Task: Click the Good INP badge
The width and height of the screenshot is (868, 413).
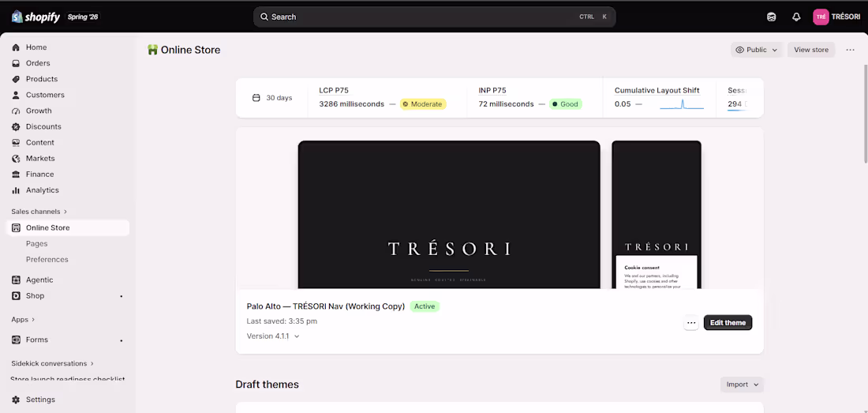Action: (x=565, y=104)
